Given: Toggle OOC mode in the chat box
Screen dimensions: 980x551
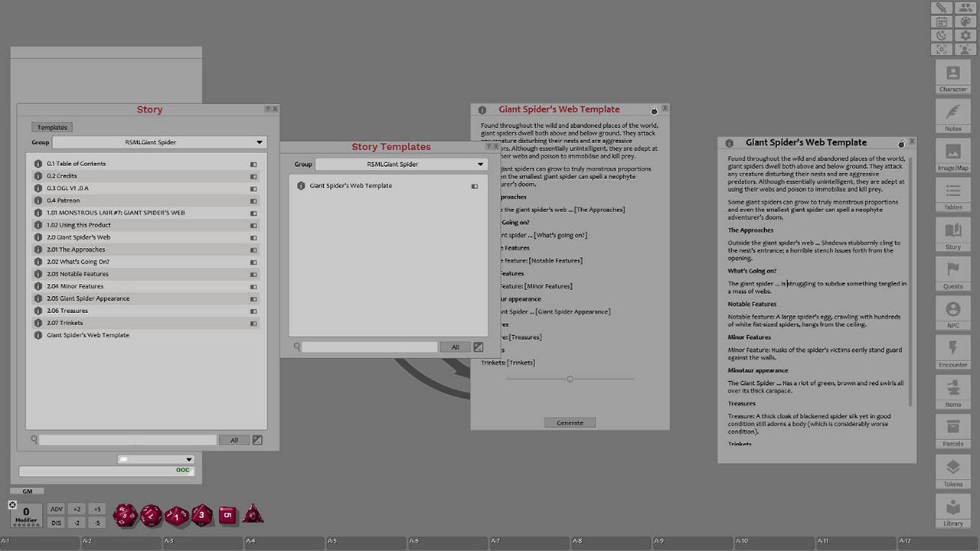Looking at the screenshot, I should (x=183, y=470).
